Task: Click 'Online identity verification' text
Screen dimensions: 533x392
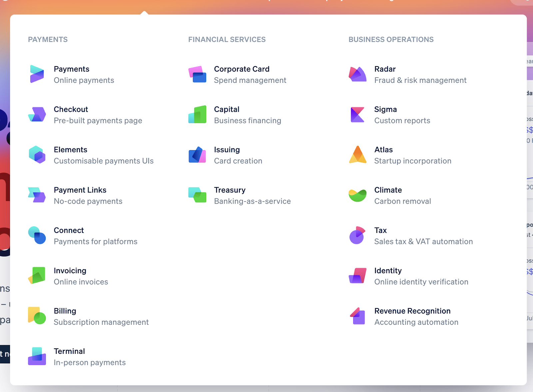Action: (421, 282)
